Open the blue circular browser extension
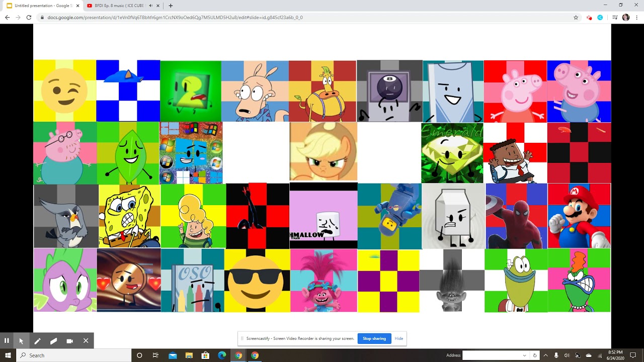 pyautogui.click(x=600, y=17)
